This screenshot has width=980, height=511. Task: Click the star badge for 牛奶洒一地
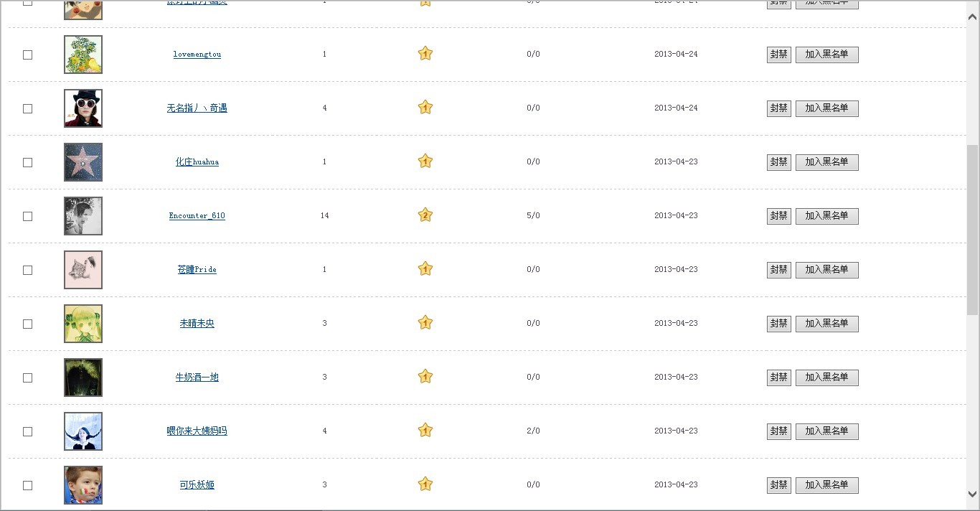425,377
